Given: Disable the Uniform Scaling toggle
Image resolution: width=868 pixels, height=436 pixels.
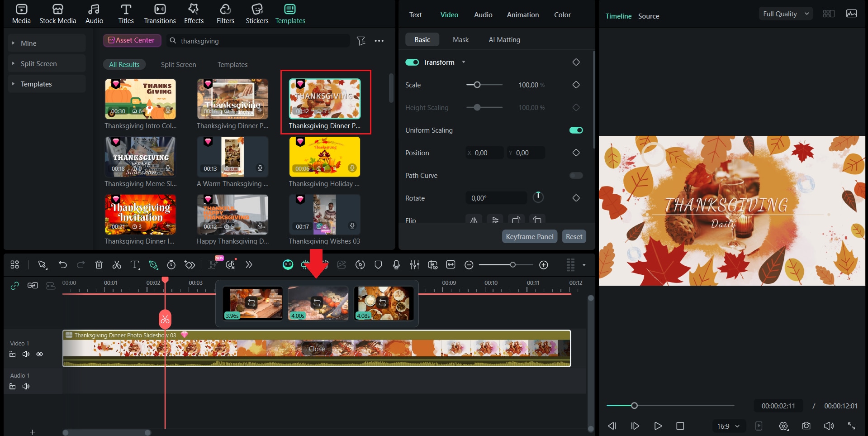Looking at the screenshot, I should point(575,130).
